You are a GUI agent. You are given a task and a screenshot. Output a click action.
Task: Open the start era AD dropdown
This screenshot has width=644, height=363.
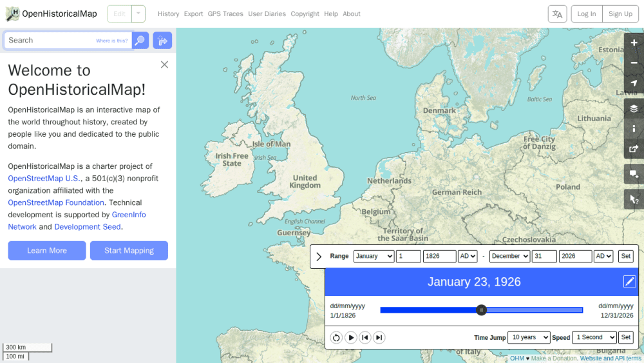point(468,256)
